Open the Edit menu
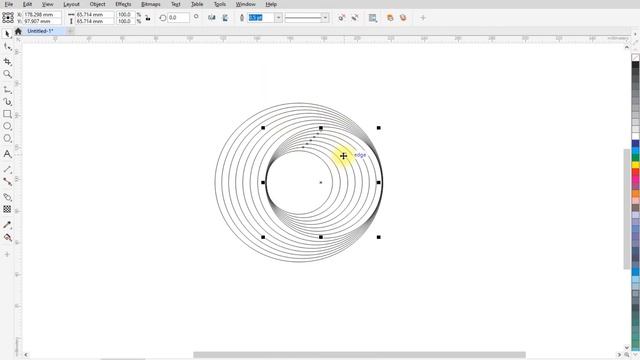 click(x=27, y=4)
